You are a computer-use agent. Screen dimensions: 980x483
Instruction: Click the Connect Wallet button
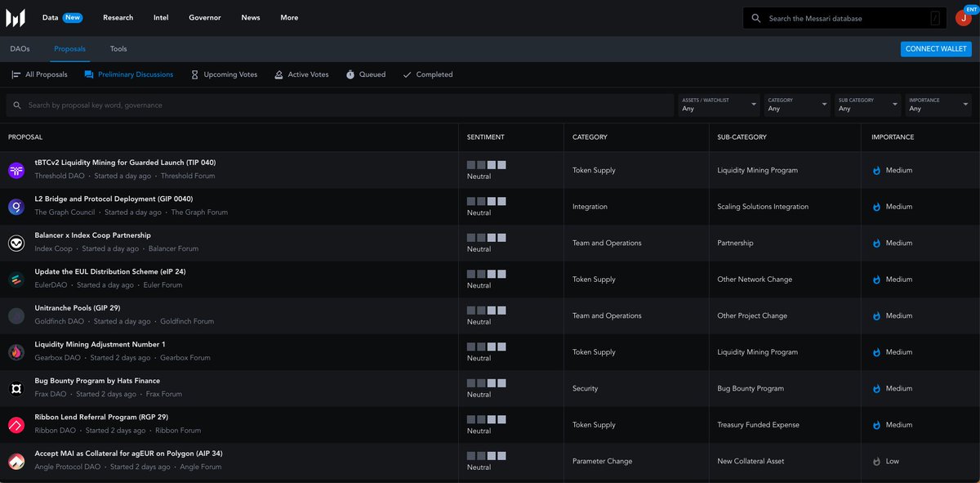[x=936, y=49]
